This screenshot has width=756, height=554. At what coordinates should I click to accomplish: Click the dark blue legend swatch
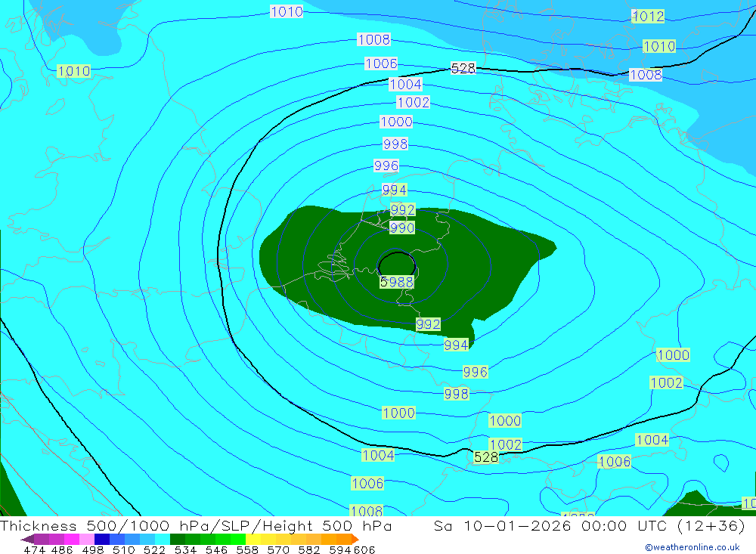click(102, 539)
